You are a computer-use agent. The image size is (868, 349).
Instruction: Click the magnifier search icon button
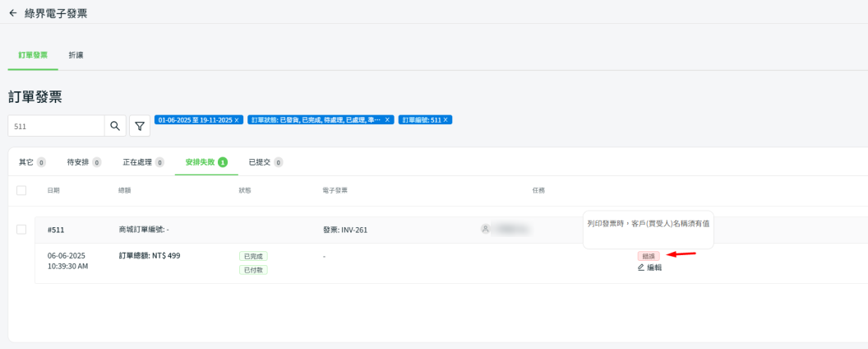115,126
